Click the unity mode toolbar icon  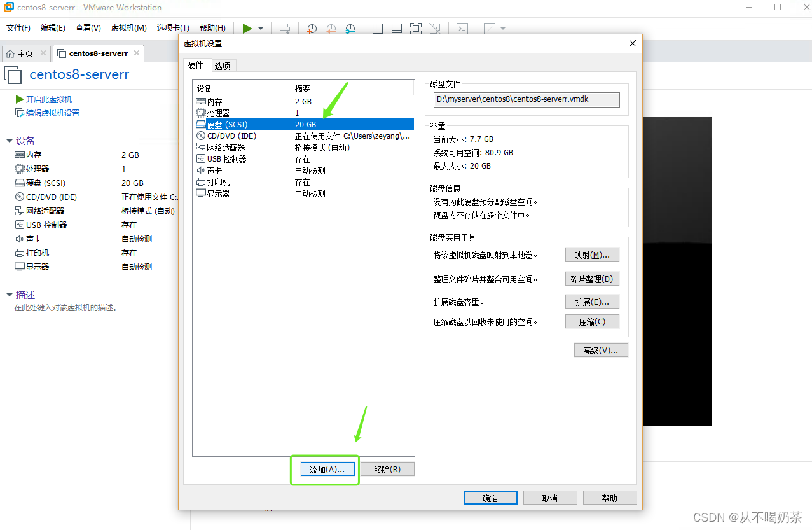[435, 29]
